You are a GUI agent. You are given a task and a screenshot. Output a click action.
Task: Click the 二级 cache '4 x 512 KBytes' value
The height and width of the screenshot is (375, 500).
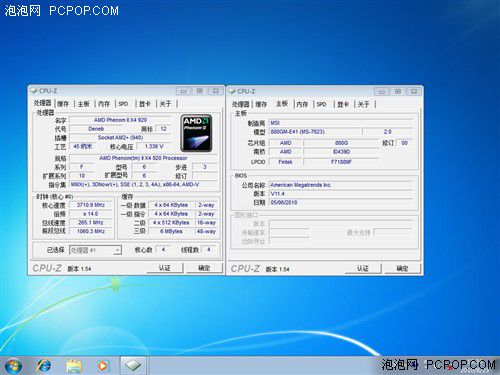(x=171, y=222)
